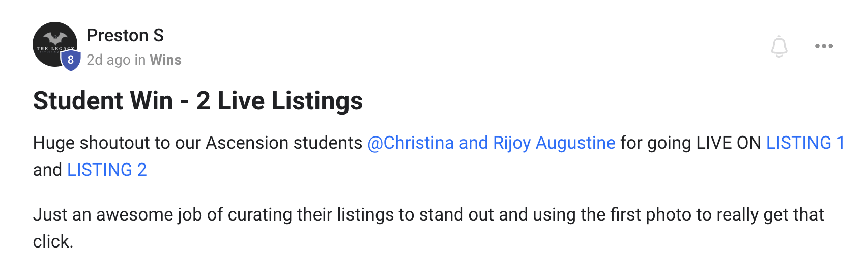The height and width of the screenshot is (274, 868).
Task: Click the "2d ago" post timestamp
Action: click(108, 60)
